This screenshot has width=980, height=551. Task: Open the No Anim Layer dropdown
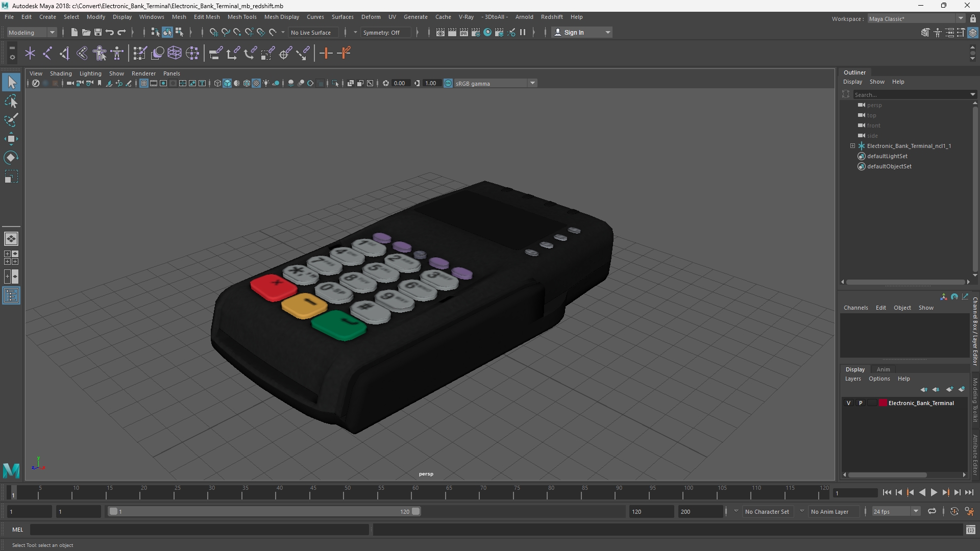coord(834,511)
